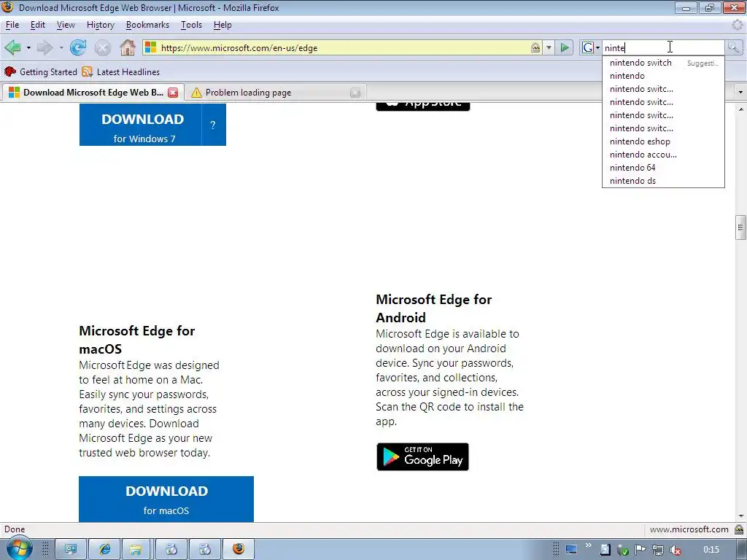This screenshot has width=747, height=560.
Task: Open the search engine selector dropdown
Action: [597, 47]
